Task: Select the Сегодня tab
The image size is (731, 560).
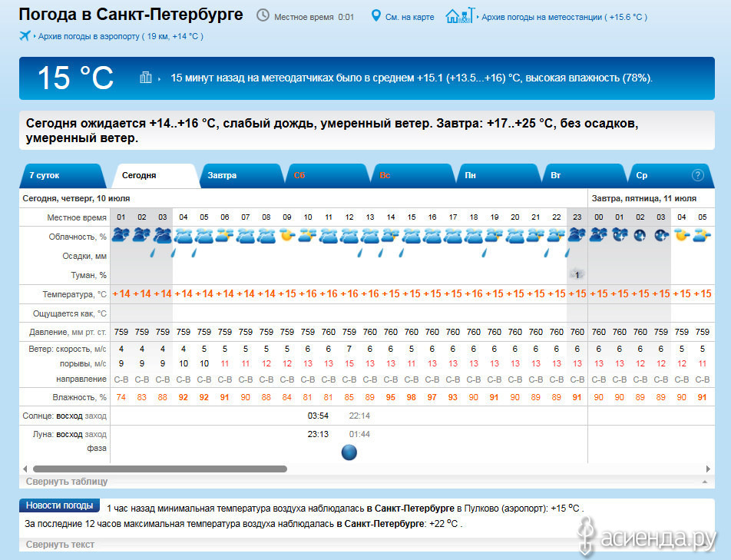Action: point(156,176)
